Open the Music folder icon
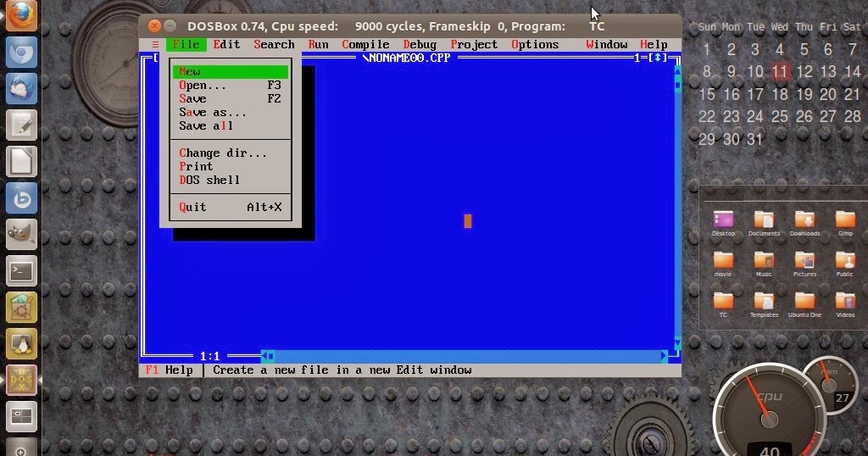This screenshot has width=868, height=456. [764, 264]
